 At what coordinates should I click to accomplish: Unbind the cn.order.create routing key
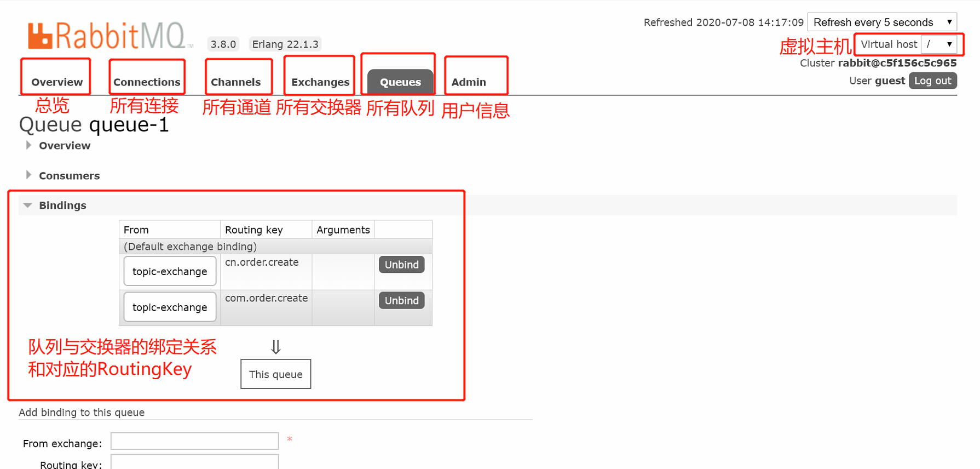[401, 265]
